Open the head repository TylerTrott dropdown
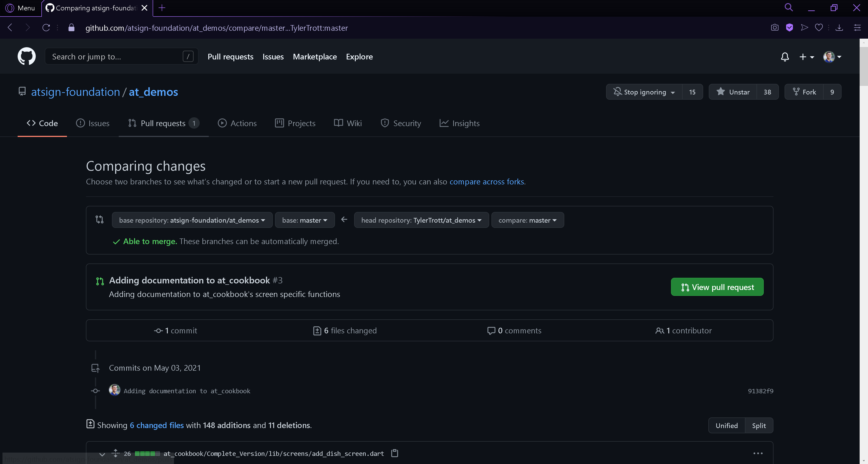This screenshot has height=464, width=868. [421, 220]
